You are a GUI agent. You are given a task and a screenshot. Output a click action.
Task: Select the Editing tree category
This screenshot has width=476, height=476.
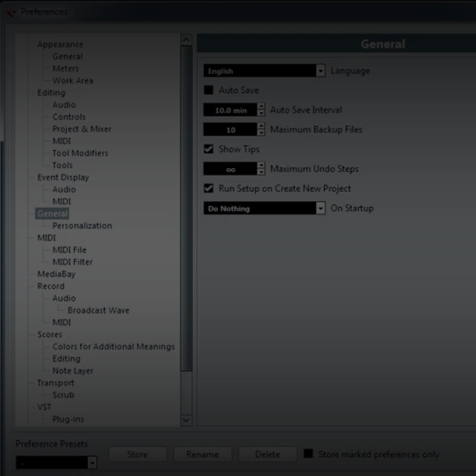(51, 93)
